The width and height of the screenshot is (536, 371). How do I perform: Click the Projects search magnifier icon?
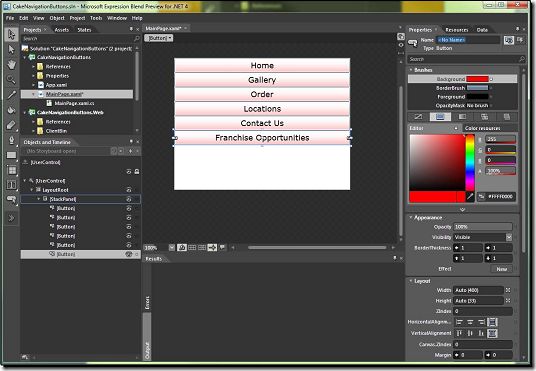click(137, 39)
